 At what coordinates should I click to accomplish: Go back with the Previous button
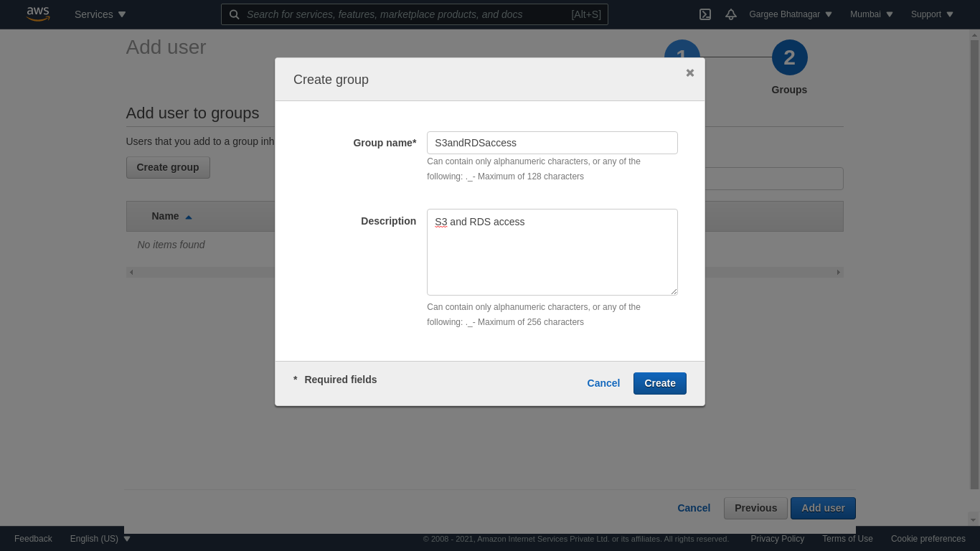755,508
